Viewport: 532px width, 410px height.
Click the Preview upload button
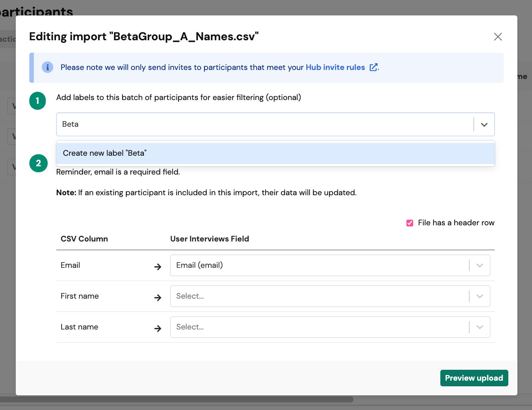(x=474, y=378)
